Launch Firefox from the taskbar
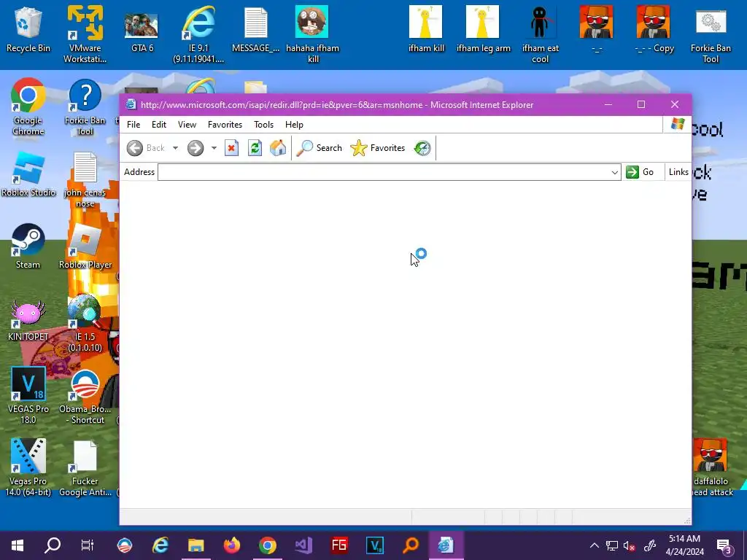Image resolution: width=747 pixels, height=560 pixels. click(232, 545)
